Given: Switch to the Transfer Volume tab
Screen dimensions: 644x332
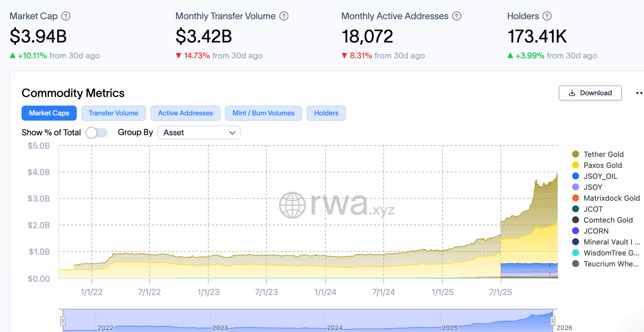Looking at the screenshot, I should click(113, 113).
